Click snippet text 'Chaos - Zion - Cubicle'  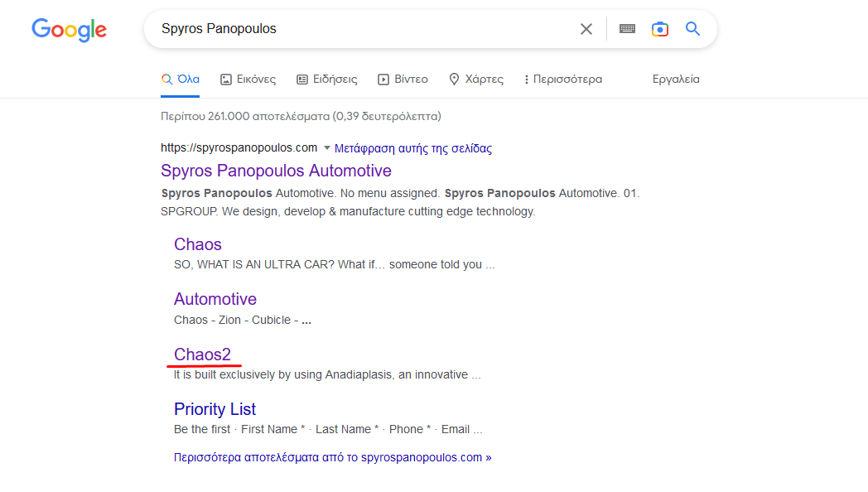233,320
